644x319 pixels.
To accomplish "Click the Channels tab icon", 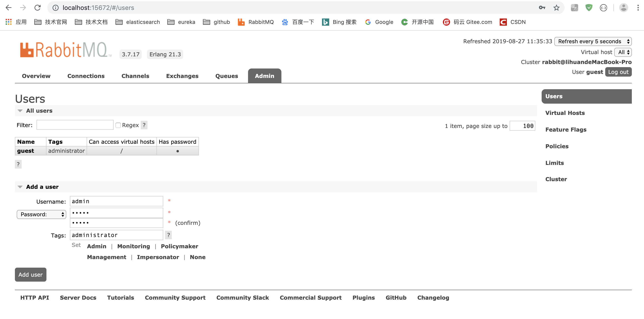I will coord(135,75).
